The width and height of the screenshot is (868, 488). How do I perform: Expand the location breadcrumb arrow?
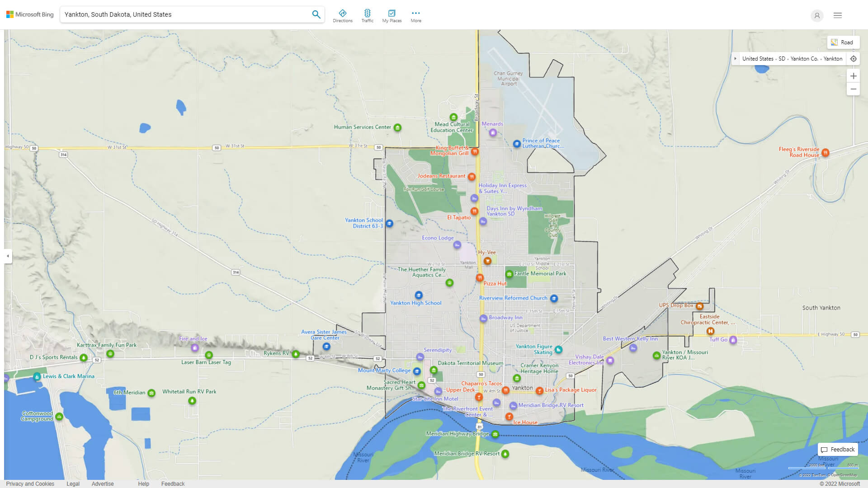(736, 59)
